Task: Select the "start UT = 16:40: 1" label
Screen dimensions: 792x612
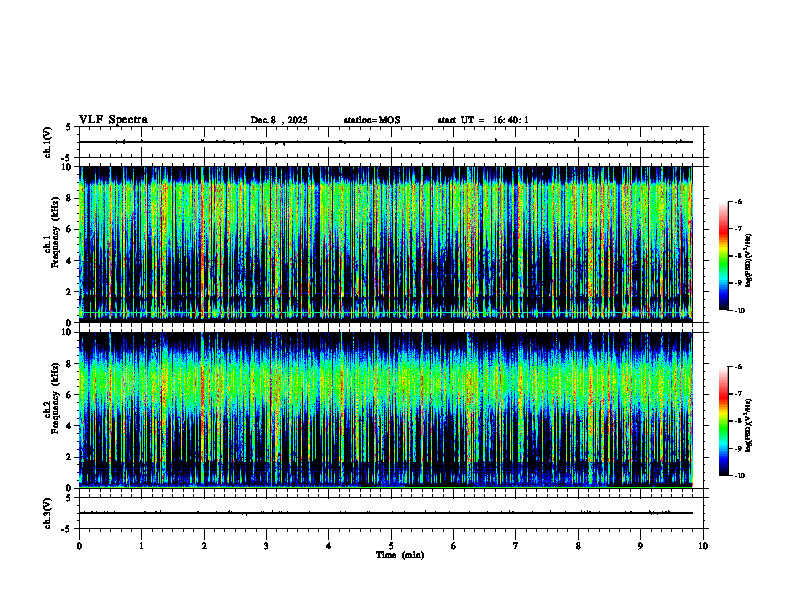Action: [x=483, y=120]
